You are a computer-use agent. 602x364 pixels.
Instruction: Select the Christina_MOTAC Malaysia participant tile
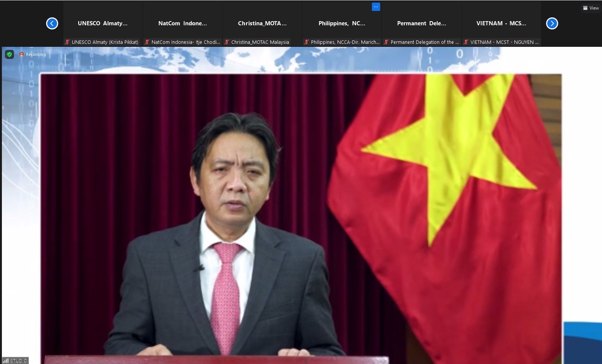pyautogui.click(x=262, y=23)
